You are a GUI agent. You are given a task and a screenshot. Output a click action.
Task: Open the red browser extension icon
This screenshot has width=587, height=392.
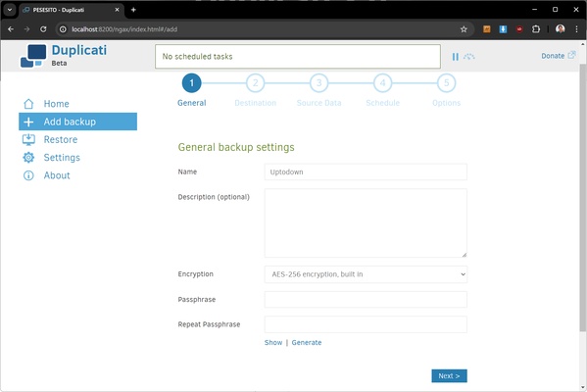[x=519, y=29]
